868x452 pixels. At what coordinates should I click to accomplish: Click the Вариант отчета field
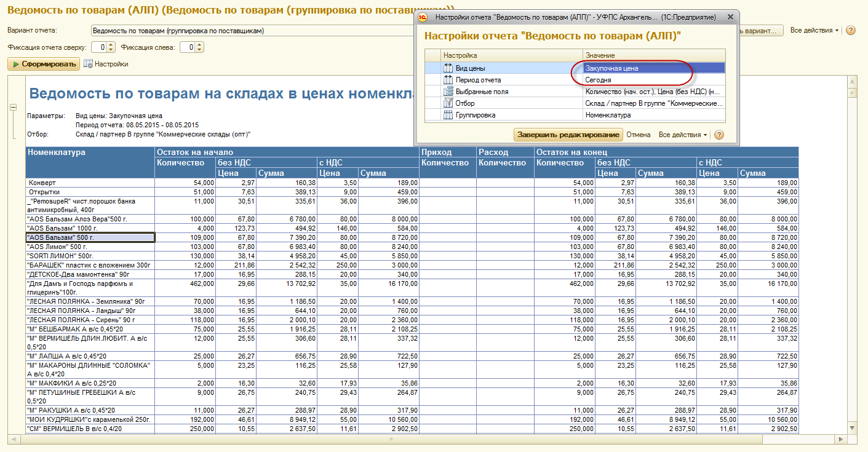(x=252, y=30)
